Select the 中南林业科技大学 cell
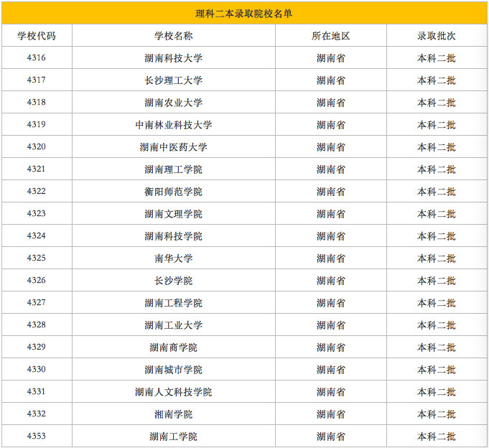 coord(173,125)
